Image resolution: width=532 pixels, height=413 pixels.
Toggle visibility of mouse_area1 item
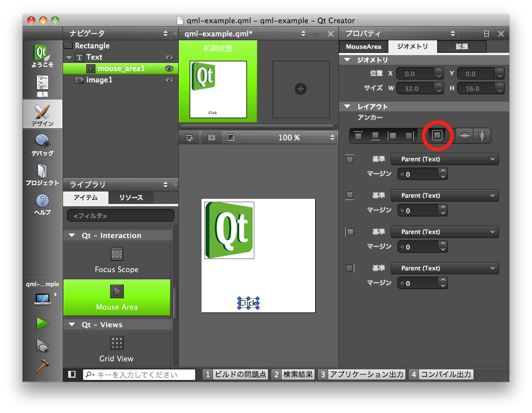coord(169,69)
